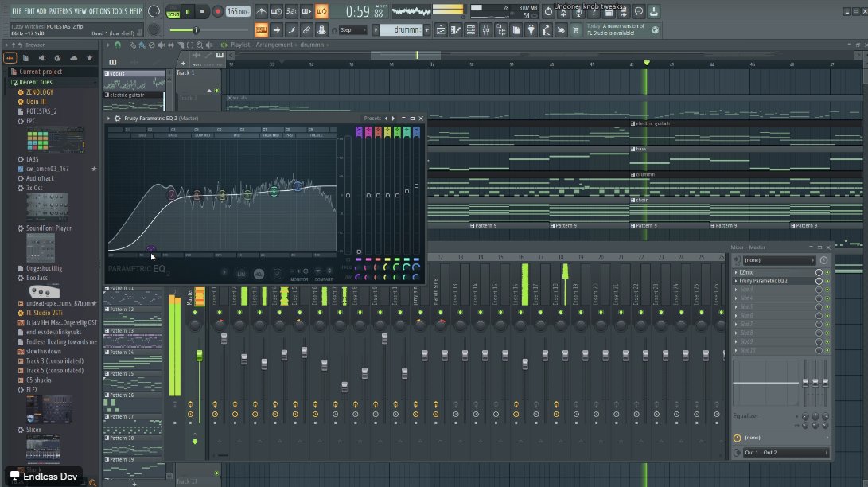This screenshot has height=487, width=868.
Task: Click EQ band 7 gain slider handle
Action: [x=416, y=186]
